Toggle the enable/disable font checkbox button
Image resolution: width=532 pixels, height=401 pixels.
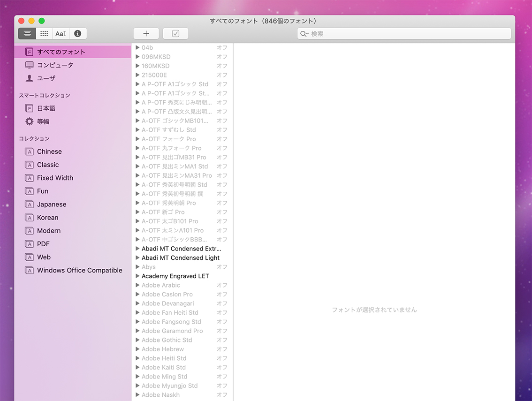(x=175, y=34)
